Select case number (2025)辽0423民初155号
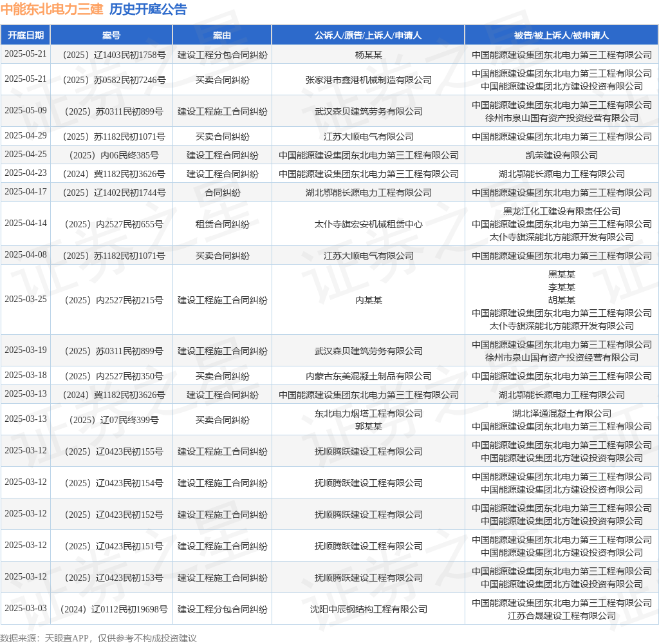This screenshot has width=659, height=644. point(113,451)
